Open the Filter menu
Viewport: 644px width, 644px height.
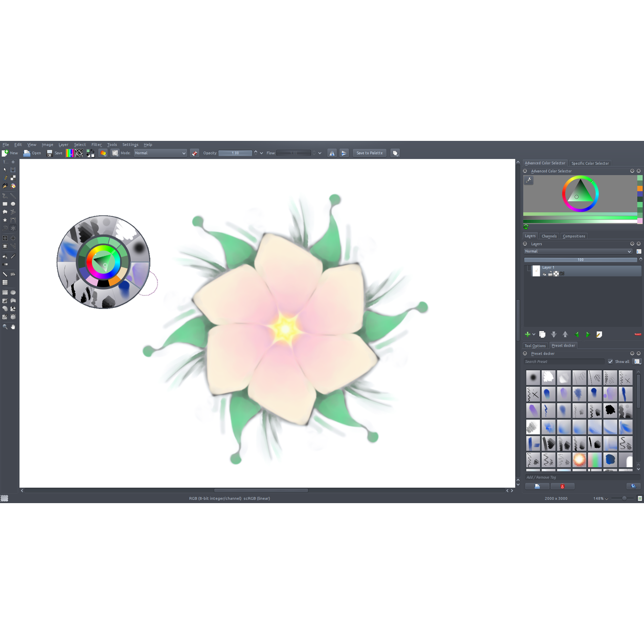tap(96, 144)
